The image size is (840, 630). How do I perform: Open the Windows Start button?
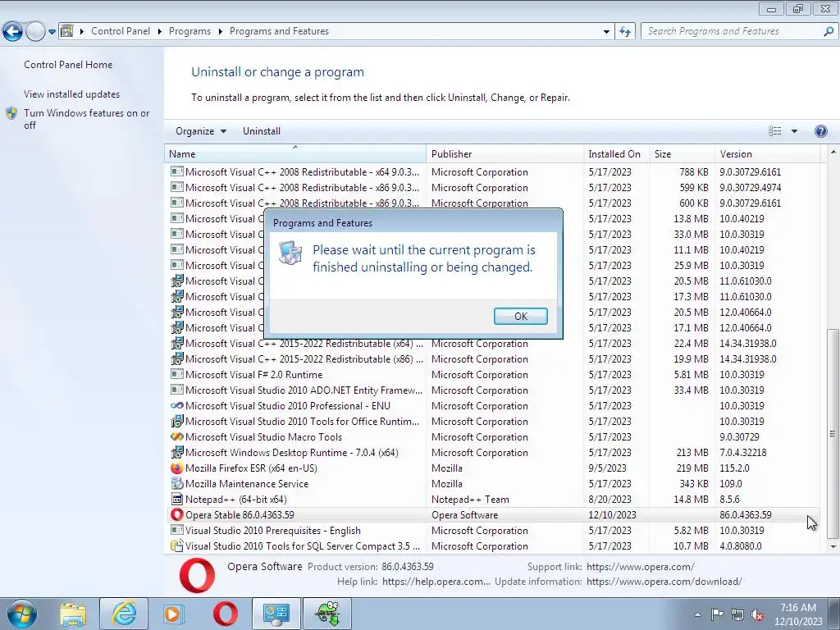pyautogui.click(x=21, y=614)
